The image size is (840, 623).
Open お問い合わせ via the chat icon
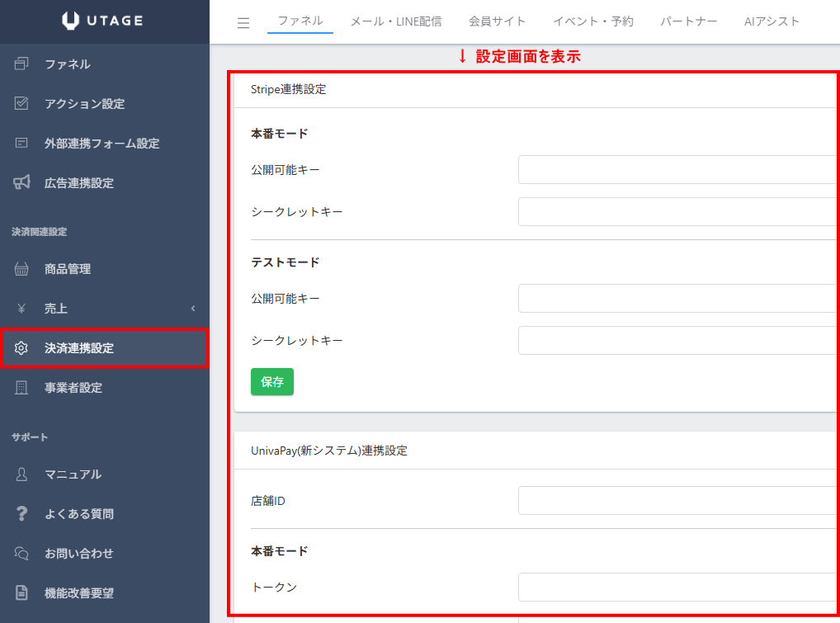click(x=22, y=554)
